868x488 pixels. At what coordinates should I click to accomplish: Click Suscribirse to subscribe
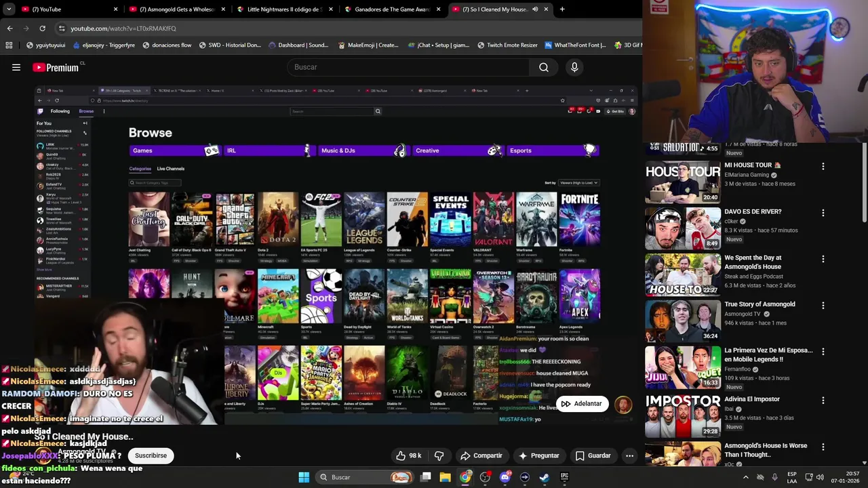[x=151, y=455]
